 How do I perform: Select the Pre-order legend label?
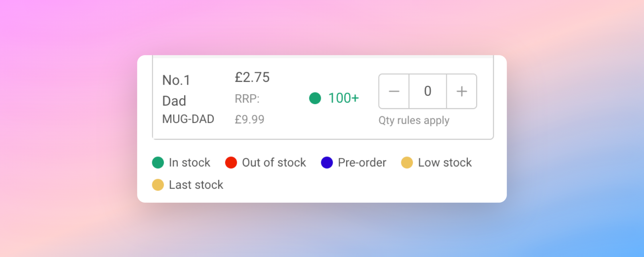(x=362, y=162)
